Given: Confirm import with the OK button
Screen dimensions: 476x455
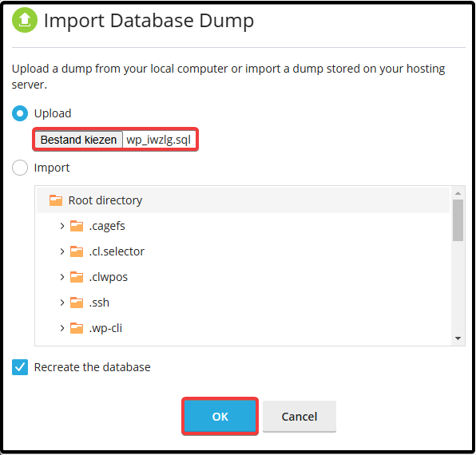Looking at the screenshot, I should [x=220, y=416].
